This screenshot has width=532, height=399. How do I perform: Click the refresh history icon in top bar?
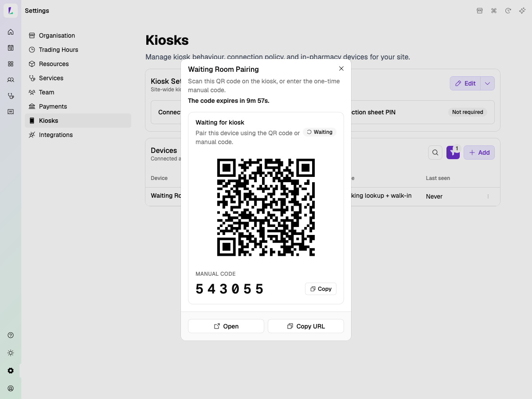tap(508, 11)
